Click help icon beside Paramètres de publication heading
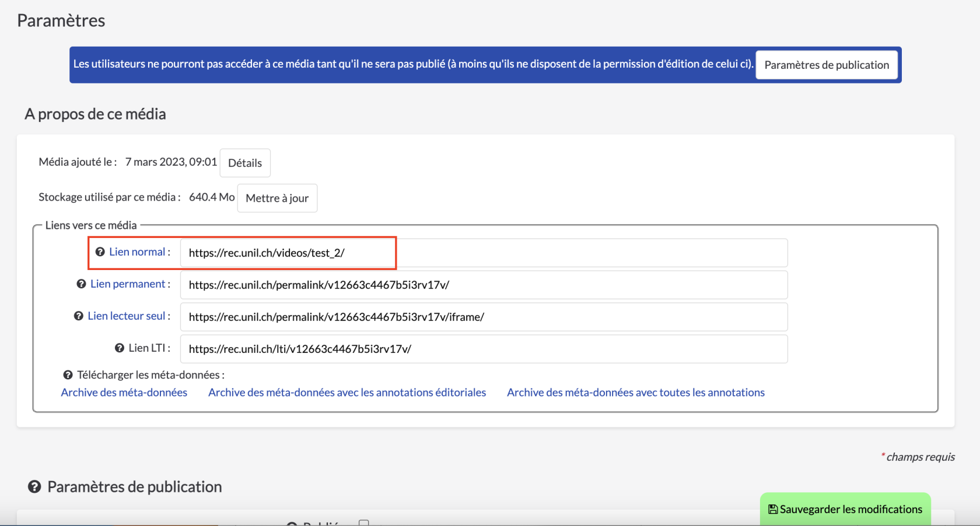The height and width of the screenshot is (526, 980). click(x=34, y=487)
